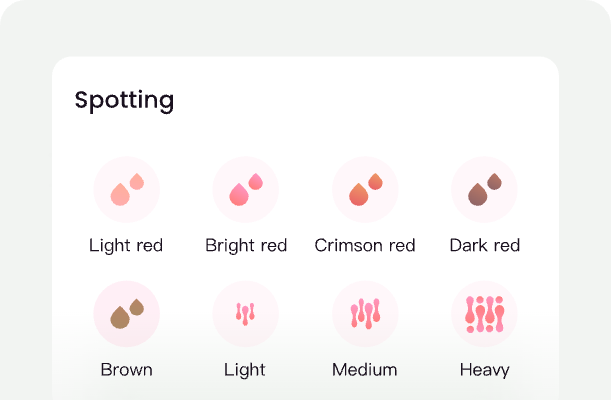Toggle the Brown droplet icon
Viewport: 611px width, 400px height.
click(x=126, y=313)
